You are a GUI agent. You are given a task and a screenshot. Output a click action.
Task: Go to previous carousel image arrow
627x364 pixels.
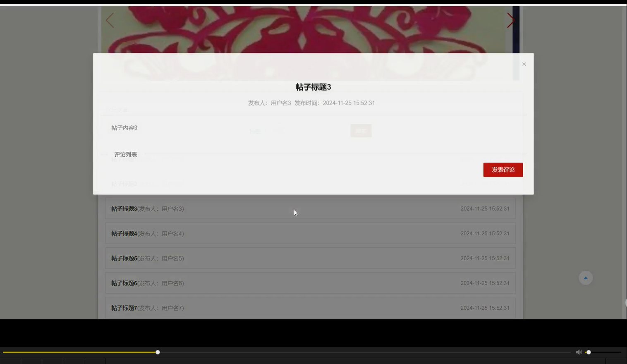click(x=110, y=20)
